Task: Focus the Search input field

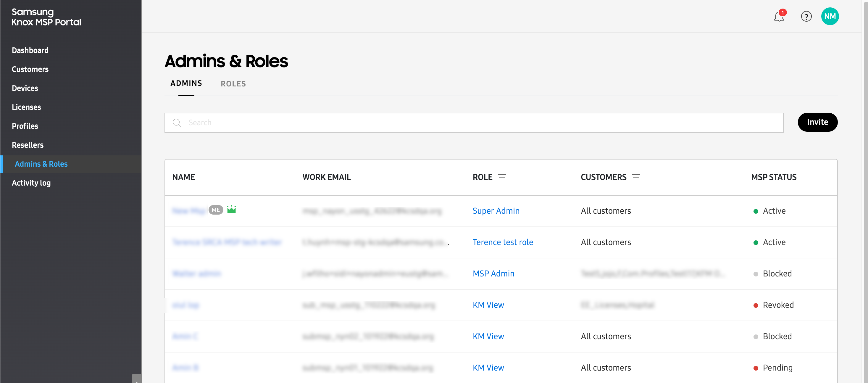Action: pos(478,123)
